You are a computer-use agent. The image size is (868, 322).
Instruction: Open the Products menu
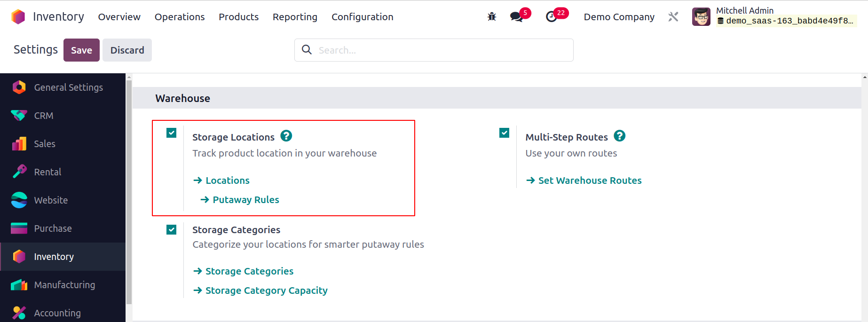[x=238, y=17]
